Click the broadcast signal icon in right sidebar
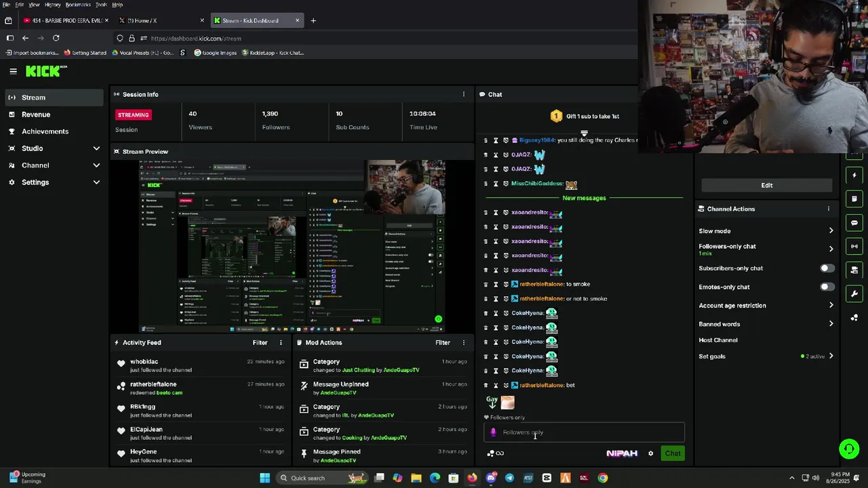The height and width of the screenshot is (488, 868). (854, 246)
